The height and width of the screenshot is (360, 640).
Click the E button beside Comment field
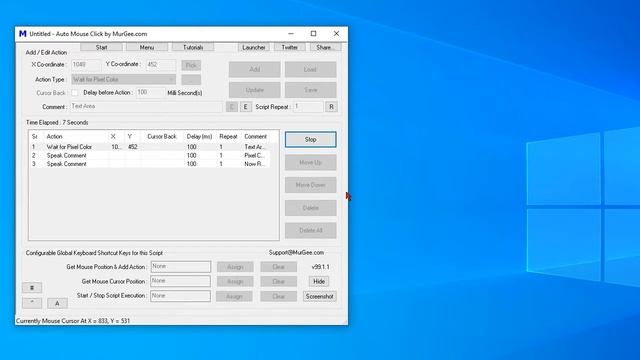[245, 107]
